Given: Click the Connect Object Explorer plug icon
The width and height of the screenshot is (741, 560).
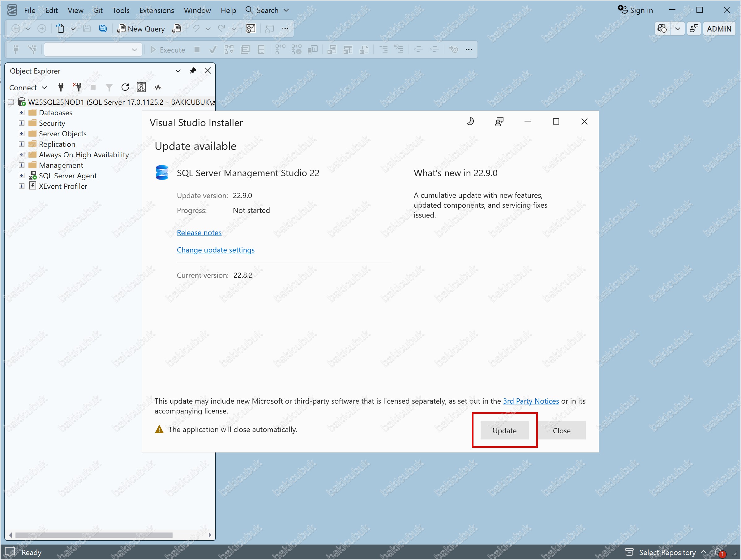Looking at the screenshot, I should point(61,87).
